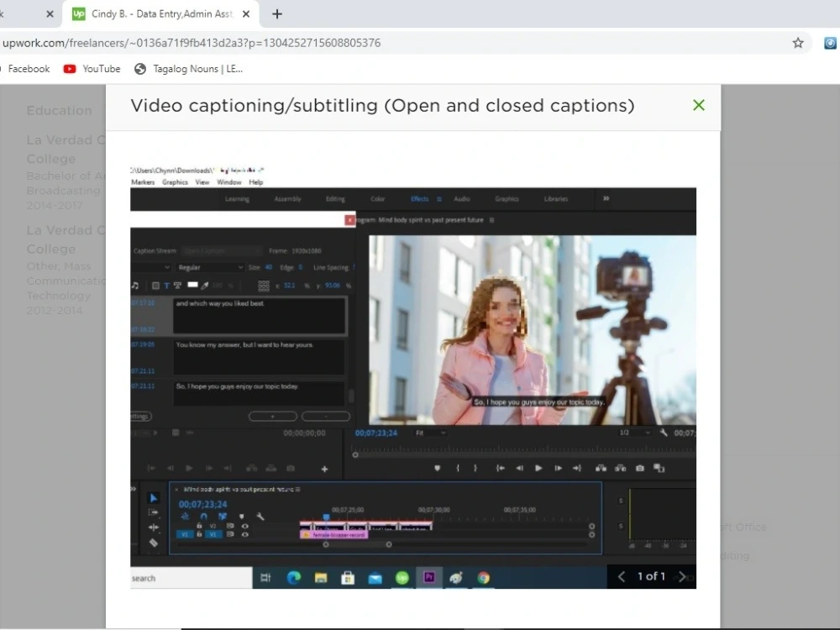840x630 pixels.
Task: Delete caption with the minus button
Action: [x=326, y=417]
